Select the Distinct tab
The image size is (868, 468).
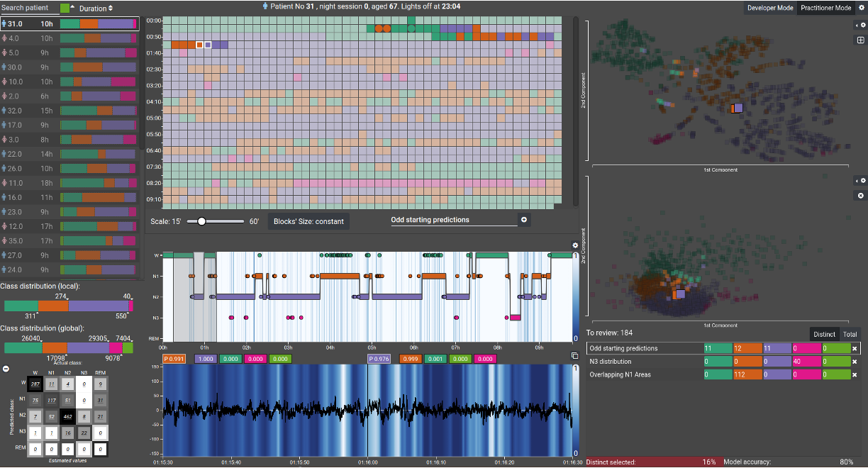pyautogui.click(x=824, y=334)
